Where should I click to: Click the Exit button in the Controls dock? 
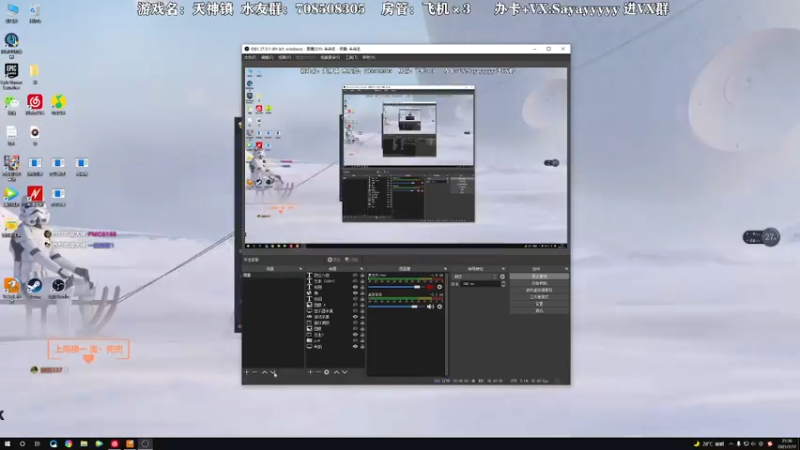[x=539, y=311]
